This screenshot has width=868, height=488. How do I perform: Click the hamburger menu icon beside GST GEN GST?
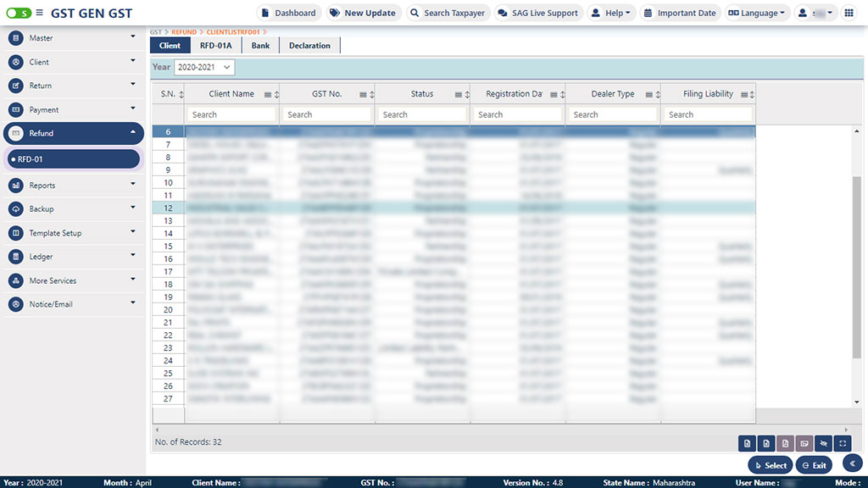[39, 14]
